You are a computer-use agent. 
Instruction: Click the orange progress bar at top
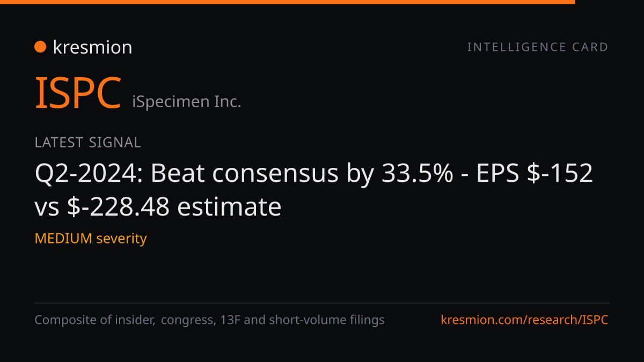pyautogui.click(x=288, y=2)
